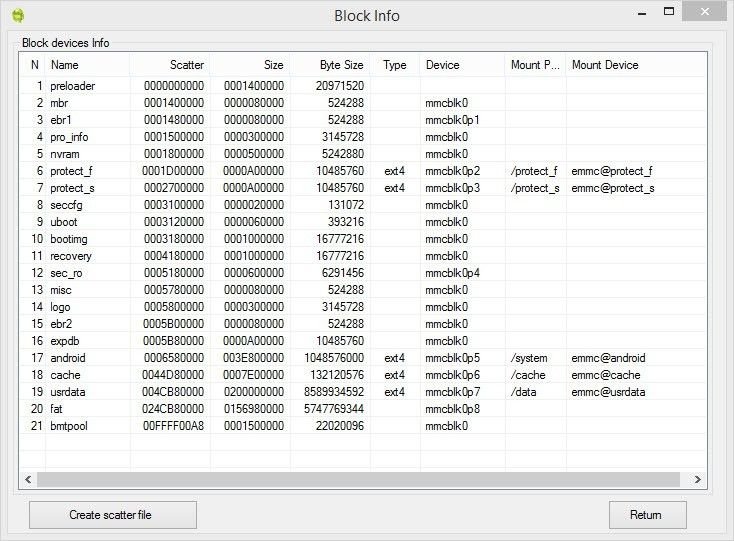Click the emmc@protect_s mount device

tap(613, 188)
